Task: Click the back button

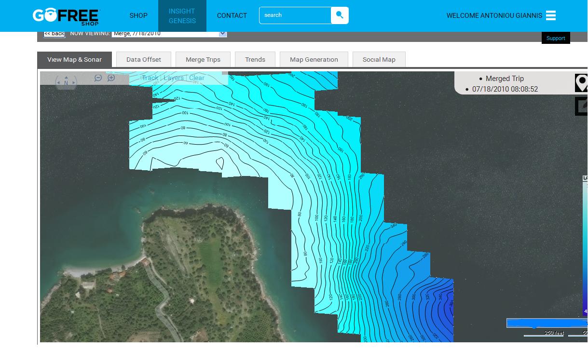Action: click(x=54, y=33)
